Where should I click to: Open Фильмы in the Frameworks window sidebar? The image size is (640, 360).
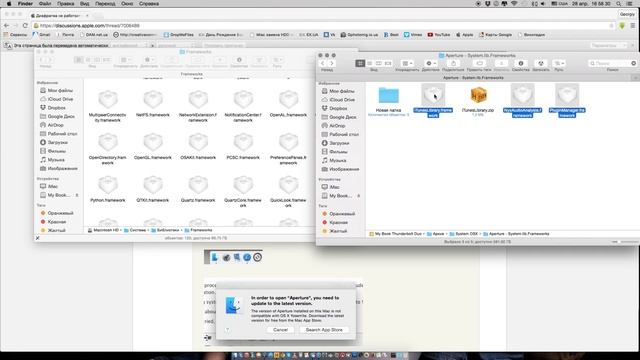click(53, 151)
